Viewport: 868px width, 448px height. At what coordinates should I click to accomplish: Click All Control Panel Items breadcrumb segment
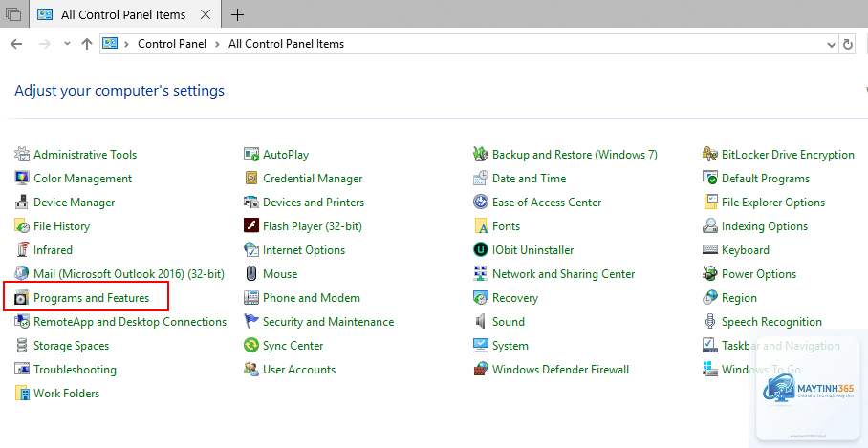286,44
